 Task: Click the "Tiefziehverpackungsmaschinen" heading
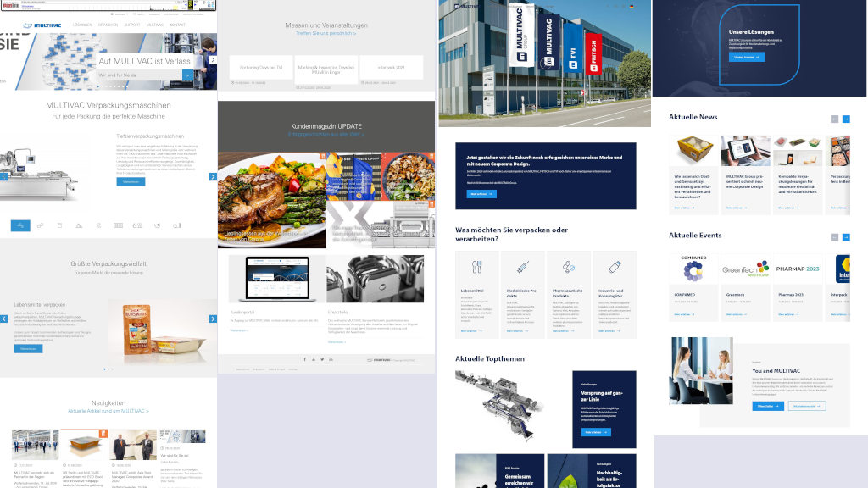pyautogui.click(x=150, y=136)
